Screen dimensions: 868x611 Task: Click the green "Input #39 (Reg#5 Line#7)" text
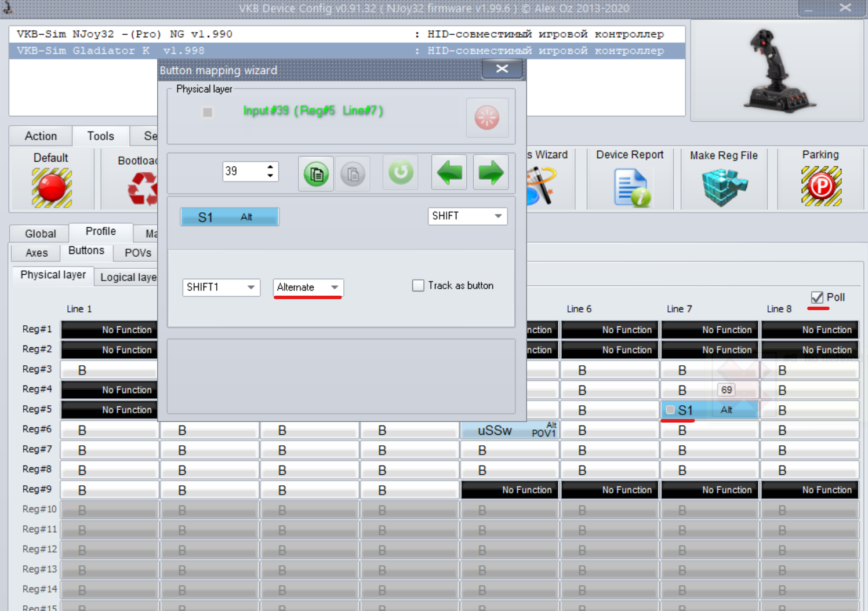coord(313,111)
